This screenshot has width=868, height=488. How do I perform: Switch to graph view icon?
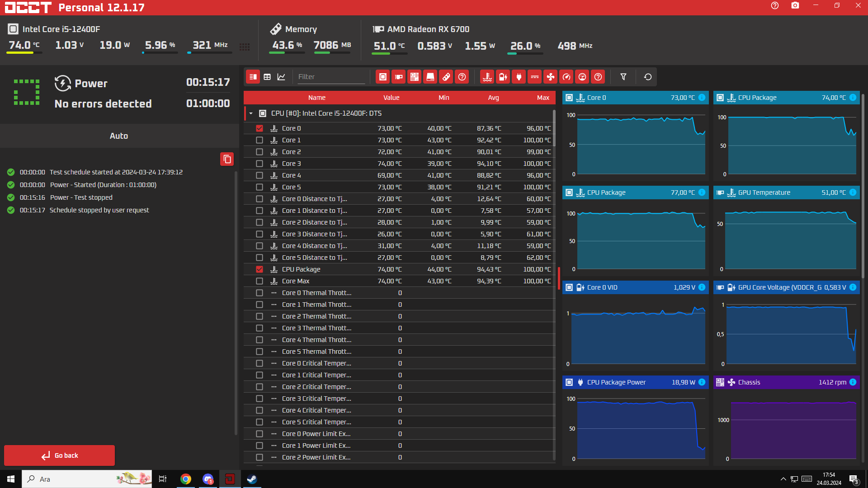tap(281, 77)
